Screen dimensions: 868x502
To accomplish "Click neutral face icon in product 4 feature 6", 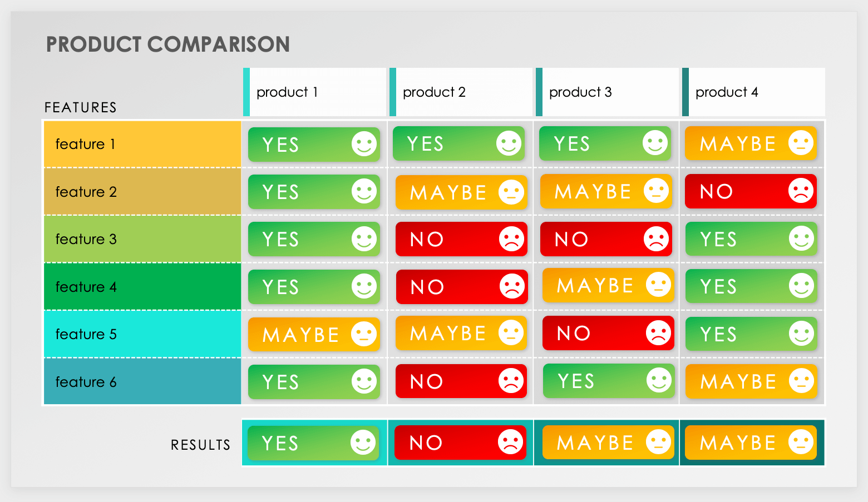I will 801,381.
